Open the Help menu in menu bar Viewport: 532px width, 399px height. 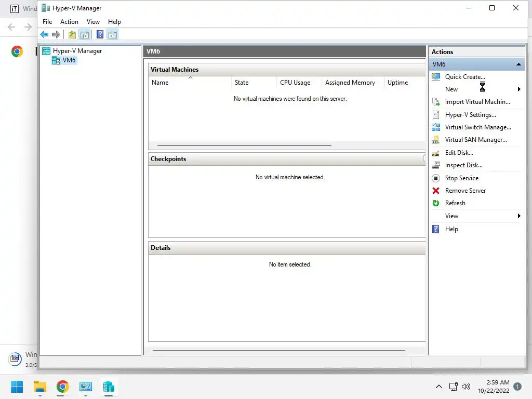pos(114,22)
